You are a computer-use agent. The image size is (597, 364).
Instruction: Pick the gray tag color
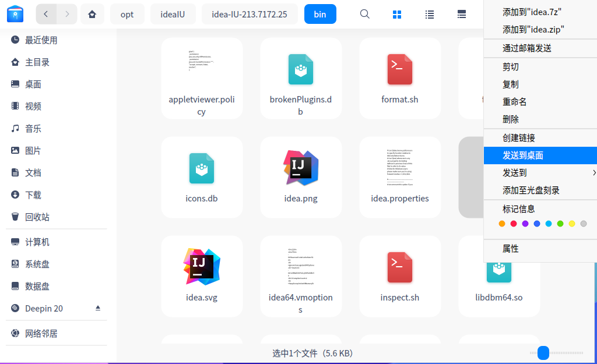click(583, 224)
